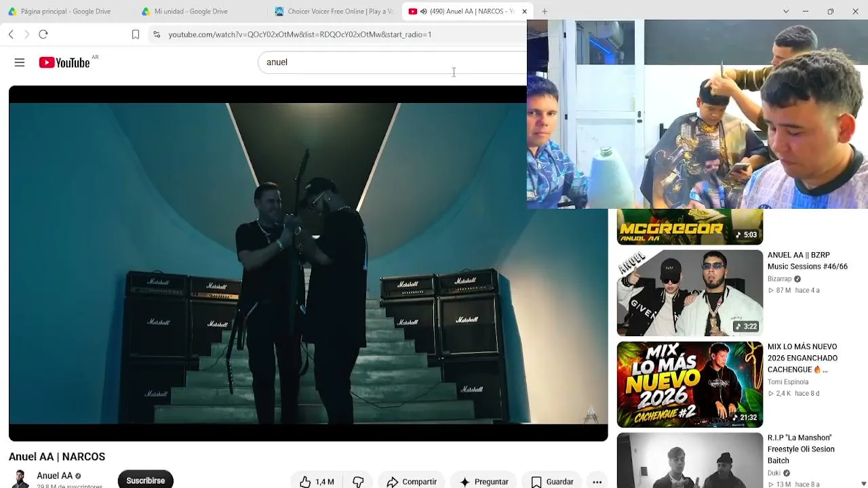Open more actions ellipsis under the video
868x488 pixels.
click(597, 482)
